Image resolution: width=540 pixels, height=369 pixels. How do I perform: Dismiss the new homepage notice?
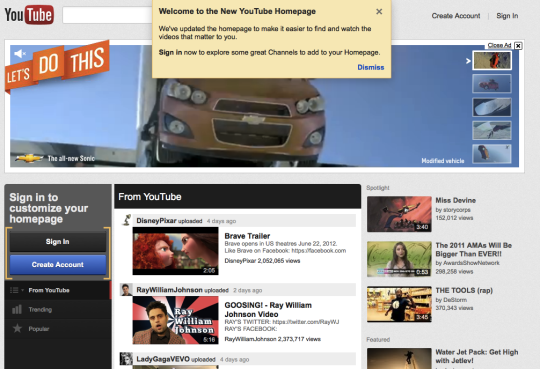point(371,67)
